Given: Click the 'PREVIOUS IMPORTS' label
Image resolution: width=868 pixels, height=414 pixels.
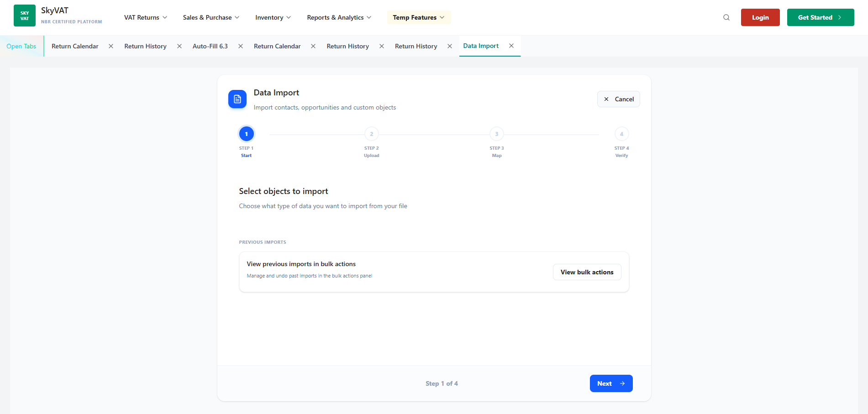Looking at the screenshot, I should tap(263, 242).
